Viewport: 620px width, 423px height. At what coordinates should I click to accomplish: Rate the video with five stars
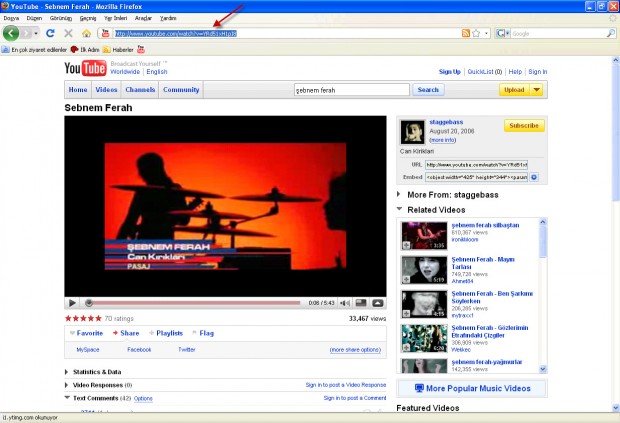[x=83, y=318]
